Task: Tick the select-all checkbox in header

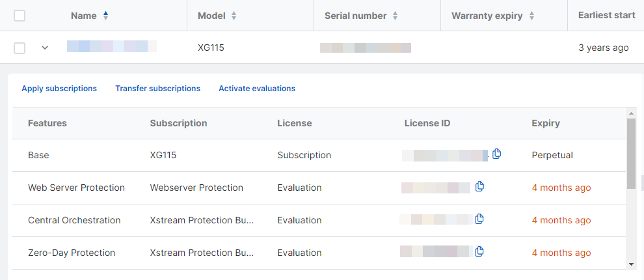Action: point(20,16)
